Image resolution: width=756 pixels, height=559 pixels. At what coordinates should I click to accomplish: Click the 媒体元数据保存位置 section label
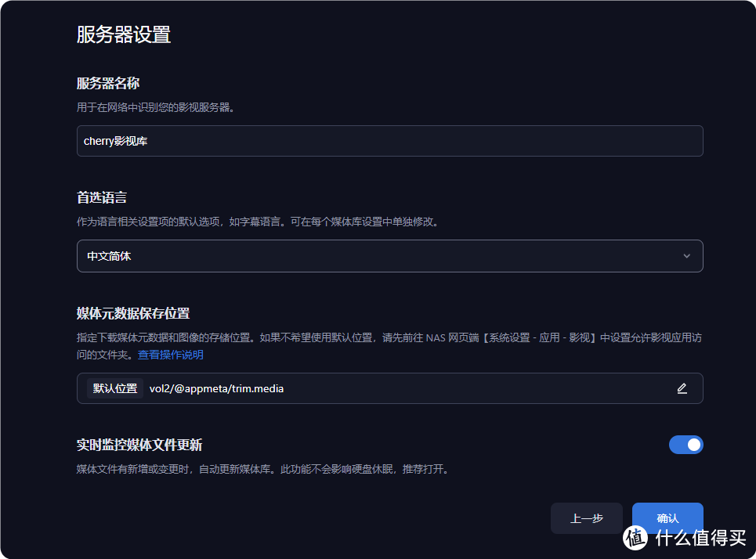(133, 313)
